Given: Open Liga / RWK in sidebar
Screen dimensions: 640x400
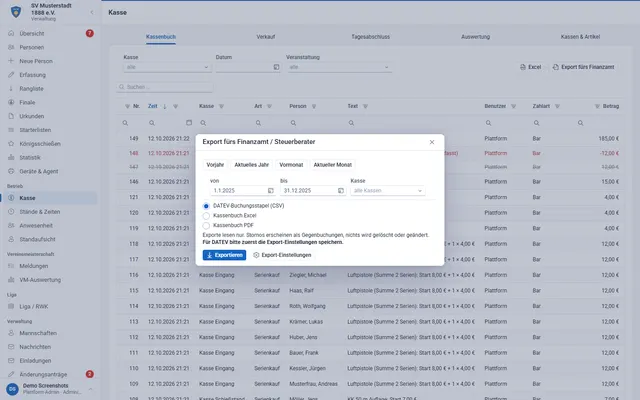Looking at the screenshot, I should 49,307.
